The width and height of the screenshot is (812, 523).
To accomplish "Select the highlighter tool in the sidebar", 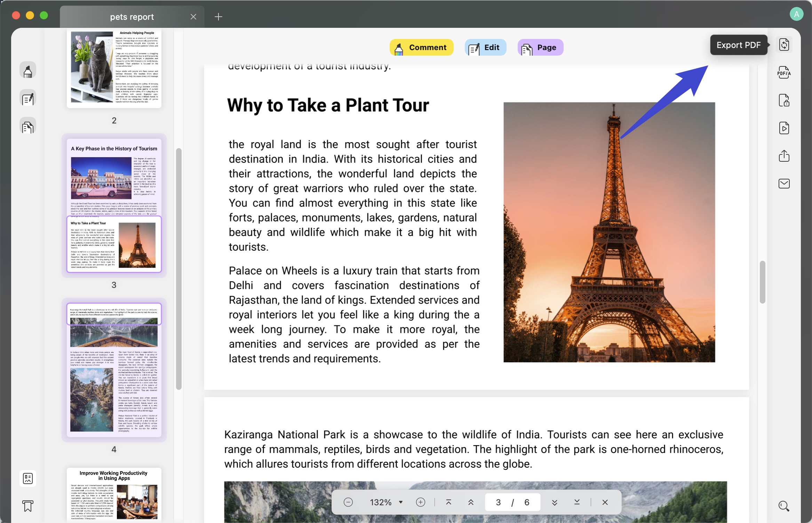I will tap(28, 70).
